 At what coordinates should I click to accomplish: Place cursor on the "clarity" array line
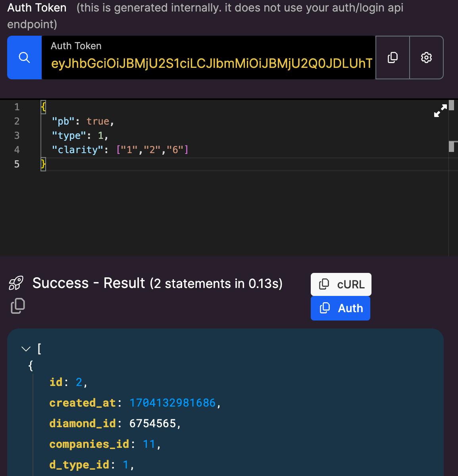coord(120,150)
